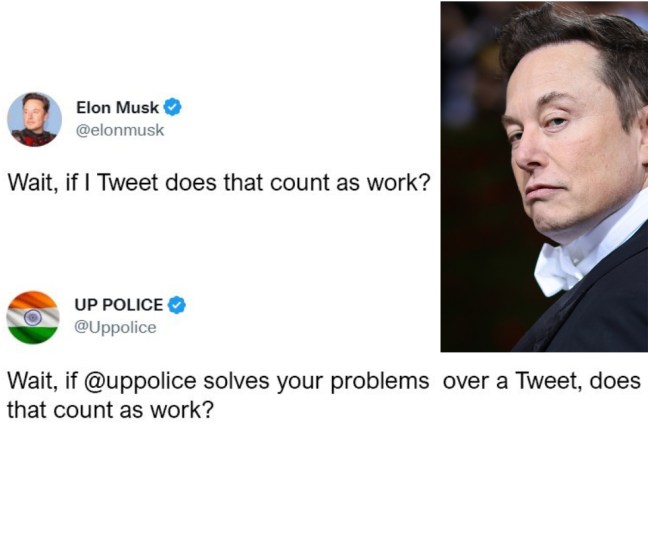Click the last line "that count as work?"
650x538 pixels.
[110, 409]
